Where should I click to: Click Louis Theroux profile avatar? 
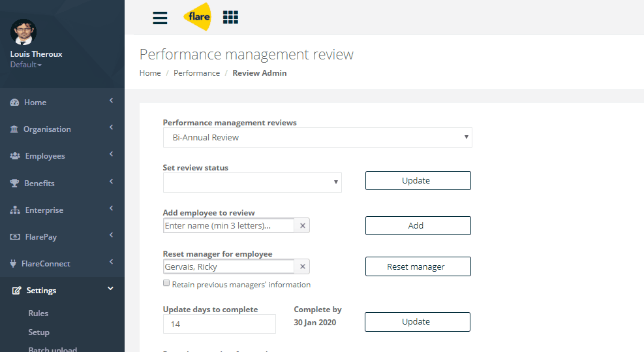click(23, 32)
